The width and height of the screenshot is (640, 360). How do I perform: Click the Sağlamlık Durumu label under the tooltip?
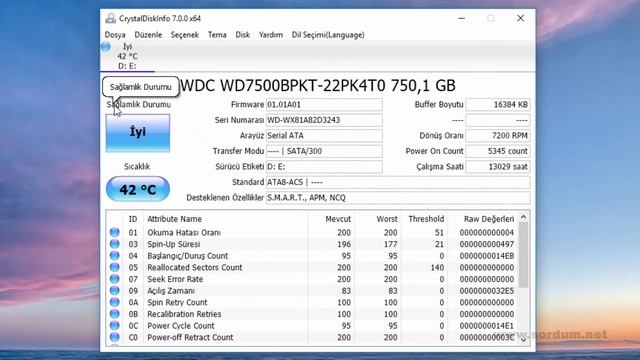coord(139,104)
